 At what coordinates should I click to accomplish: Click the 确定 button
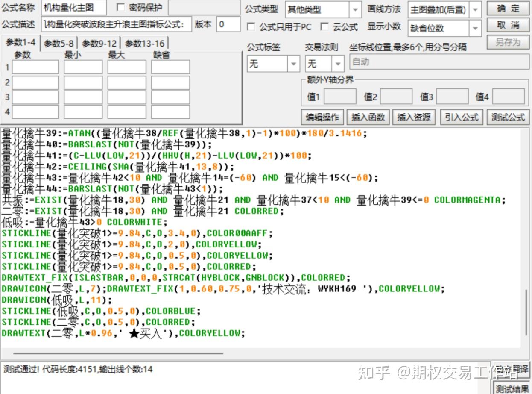507,9
